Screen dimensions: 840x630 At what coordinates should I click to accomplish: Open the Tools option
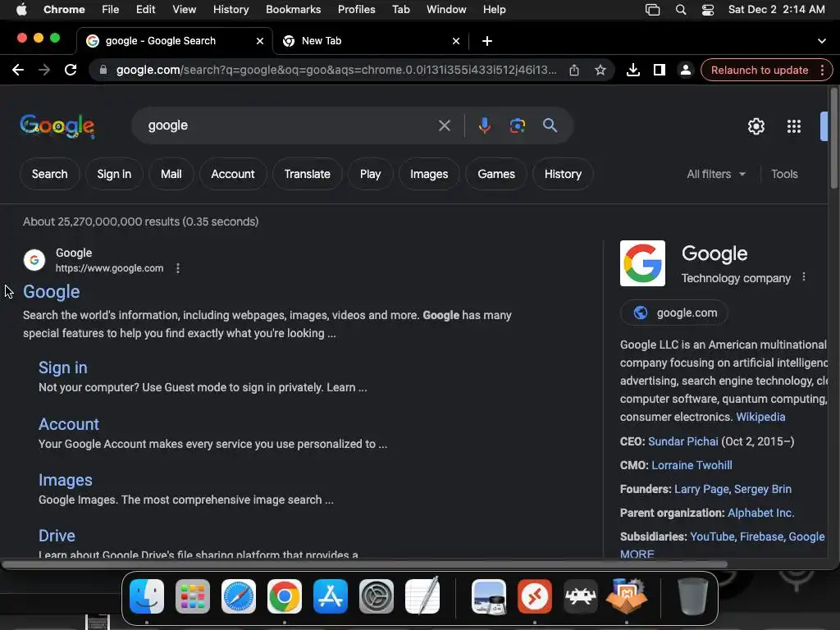click(x=784, y=174)
